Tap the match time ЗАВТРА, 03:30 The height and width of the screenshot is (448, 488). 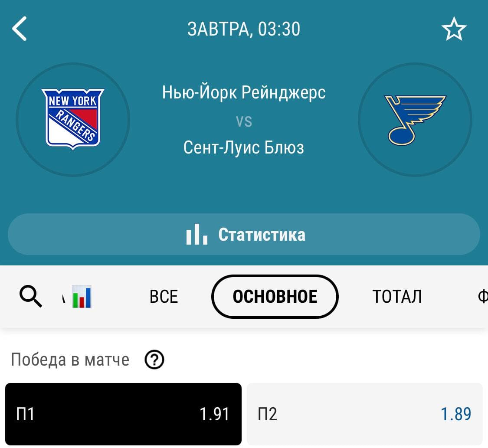point(244,29)
